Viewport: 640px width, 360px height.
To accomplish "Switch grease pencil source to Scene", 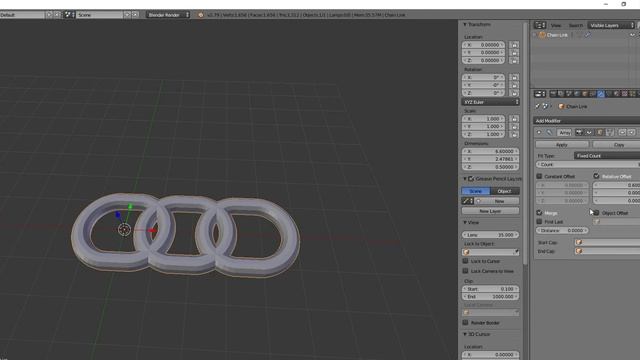I will pyautogui.click(x=476, y=191).
